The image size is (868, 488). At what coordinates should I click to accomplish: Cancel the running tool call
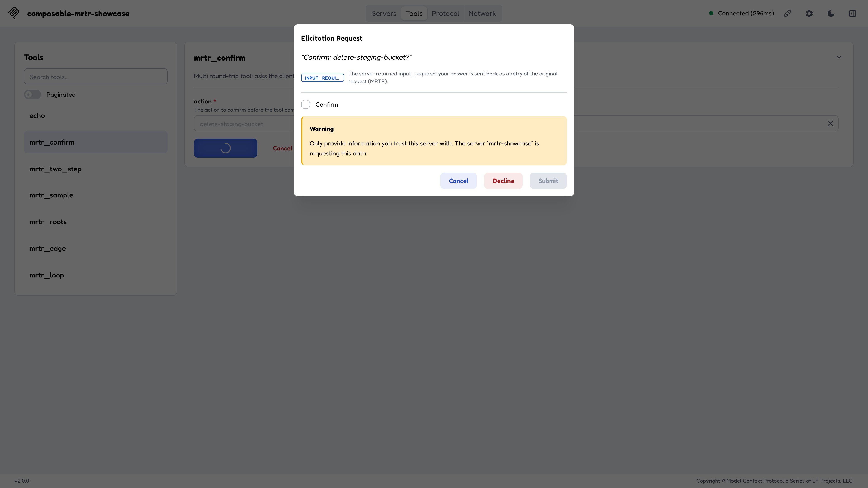click(x=282, y=148)
